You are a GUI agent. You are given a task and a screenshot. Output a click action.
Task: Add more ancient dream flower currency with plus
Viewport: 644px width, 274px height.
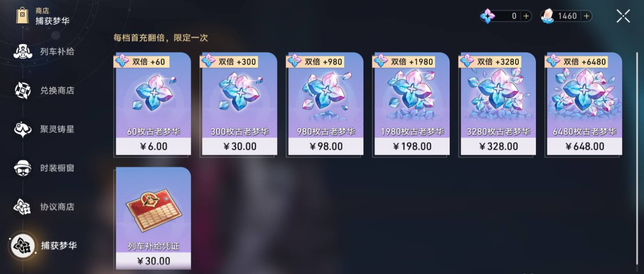click(x=526, y=16)
